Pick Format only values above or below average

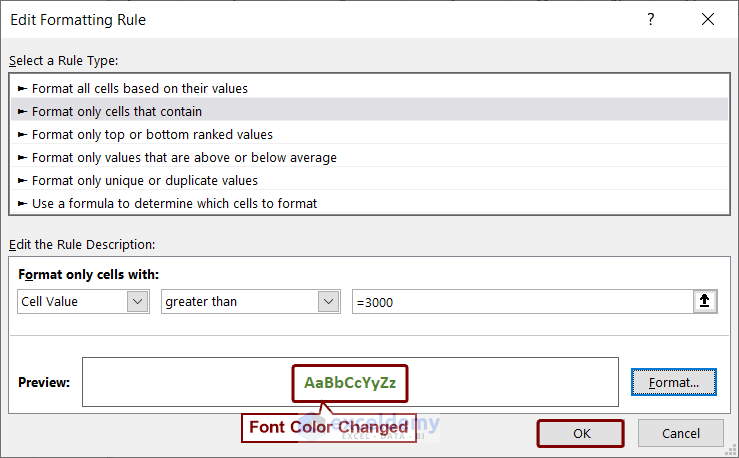coord(184,157)
